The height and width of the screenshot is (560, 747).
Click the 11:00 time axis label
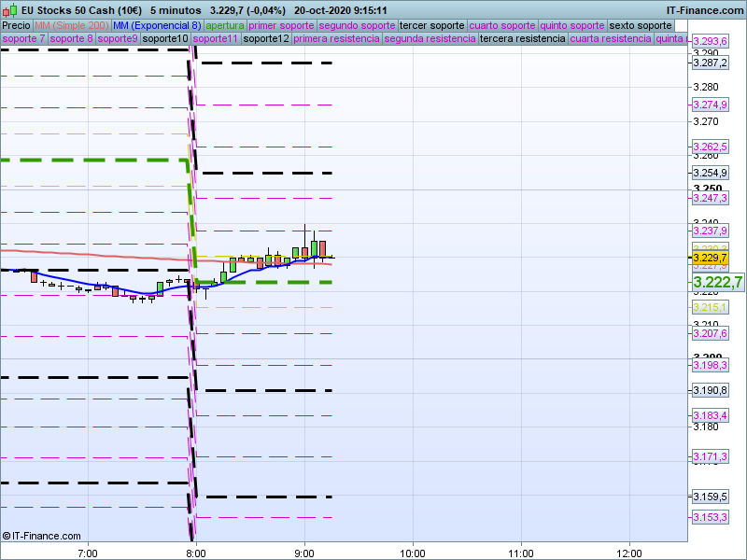pos(521,553)
